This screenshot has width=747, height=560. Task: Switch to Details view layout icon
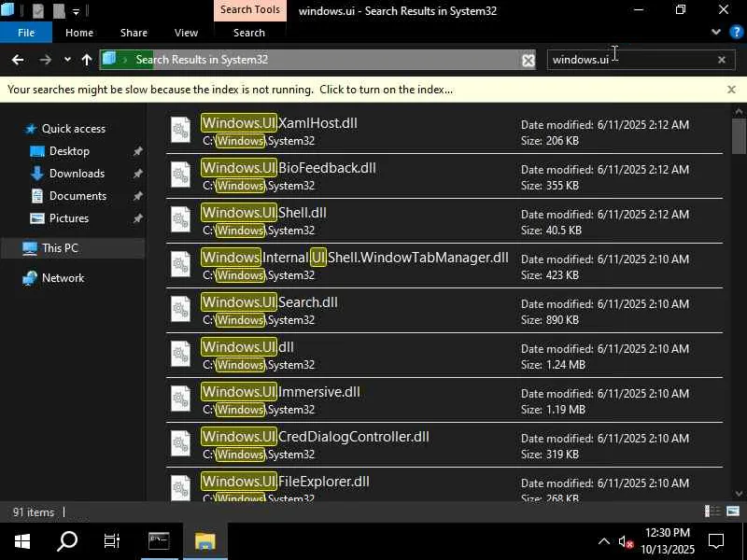tap(712, 511)
